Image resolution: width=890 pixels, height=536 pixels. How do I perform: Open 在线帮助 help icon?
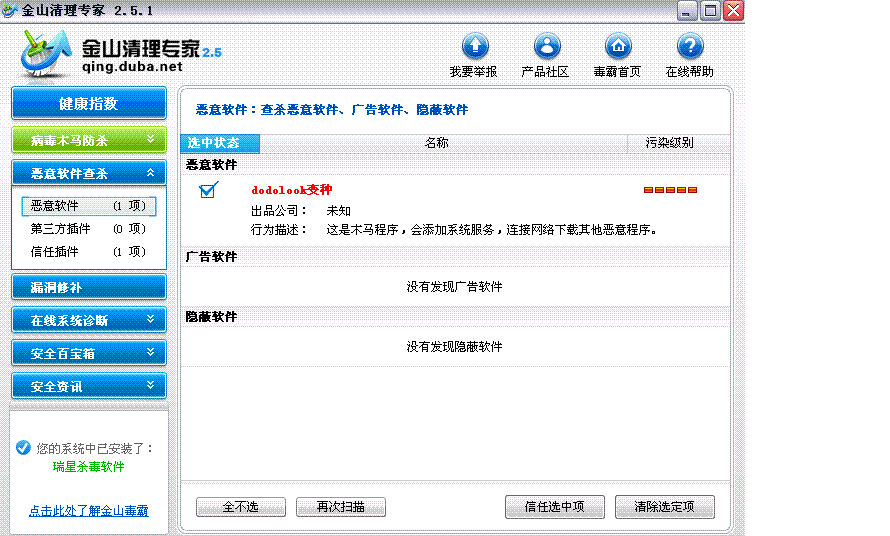pos(690,46)
